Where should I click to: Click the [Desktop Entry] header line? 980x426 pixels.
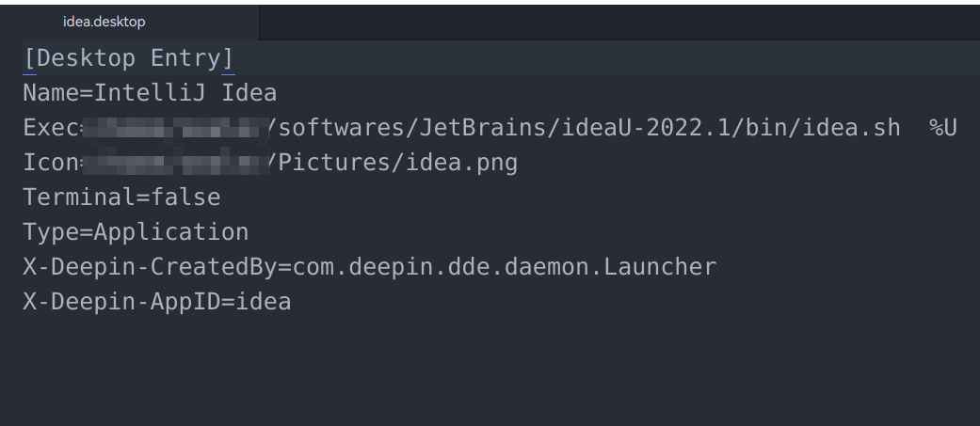coord(128,58)
